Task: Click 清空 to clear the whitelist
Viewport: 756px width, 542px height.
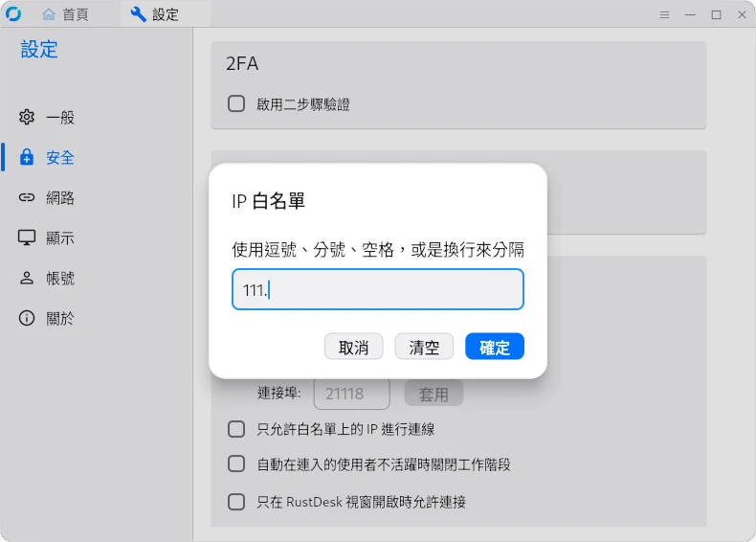Action: point(424,347)
